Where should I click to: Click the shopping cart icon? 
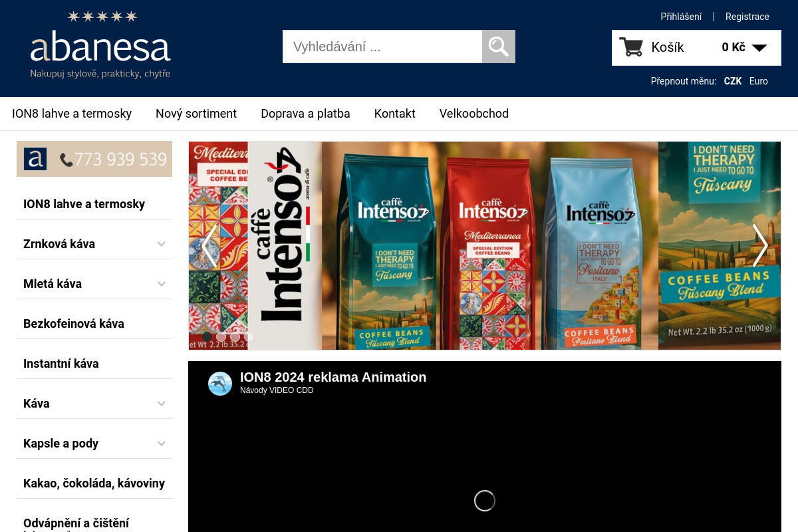631,47
